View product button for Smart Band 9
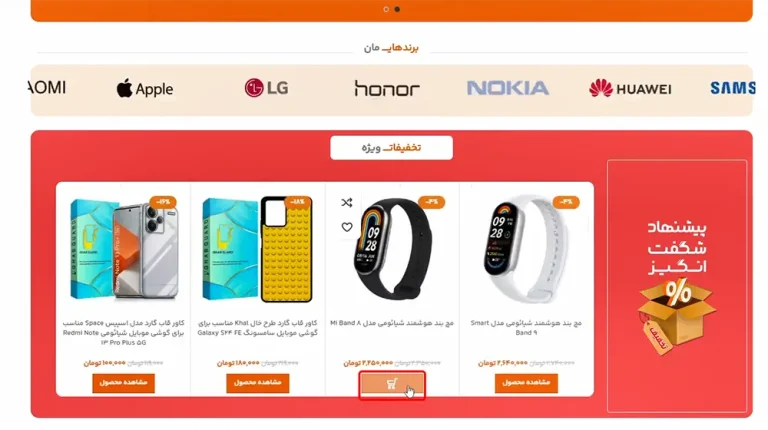Screen dimensions: 768x430 [526, 383]
